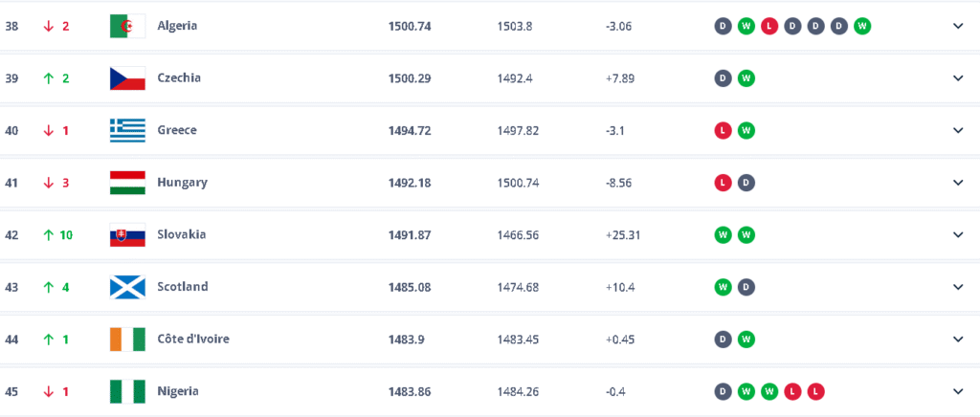The height and width of the screenshot is (417, 980).
Task: Expand the Slovakia row chevron
Action: (958, 234)
